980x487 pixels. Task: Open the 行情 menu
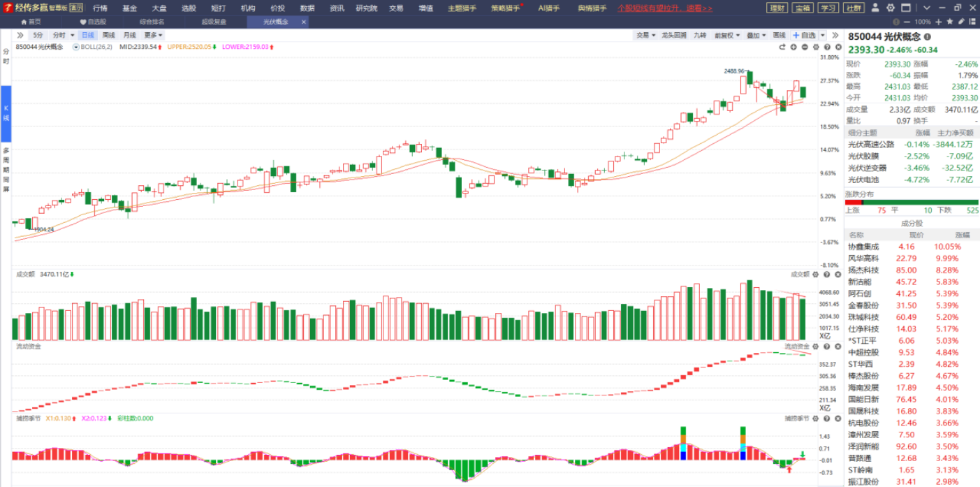(101, 8)
